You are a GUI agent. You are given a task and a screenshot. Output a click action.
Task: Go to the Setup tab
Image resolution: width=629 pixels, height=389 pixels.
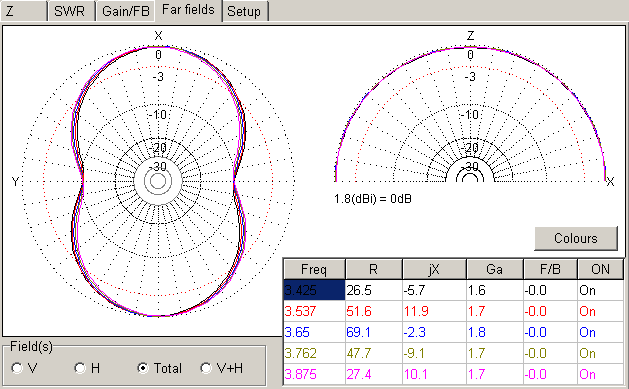click(x=244, y=11)
